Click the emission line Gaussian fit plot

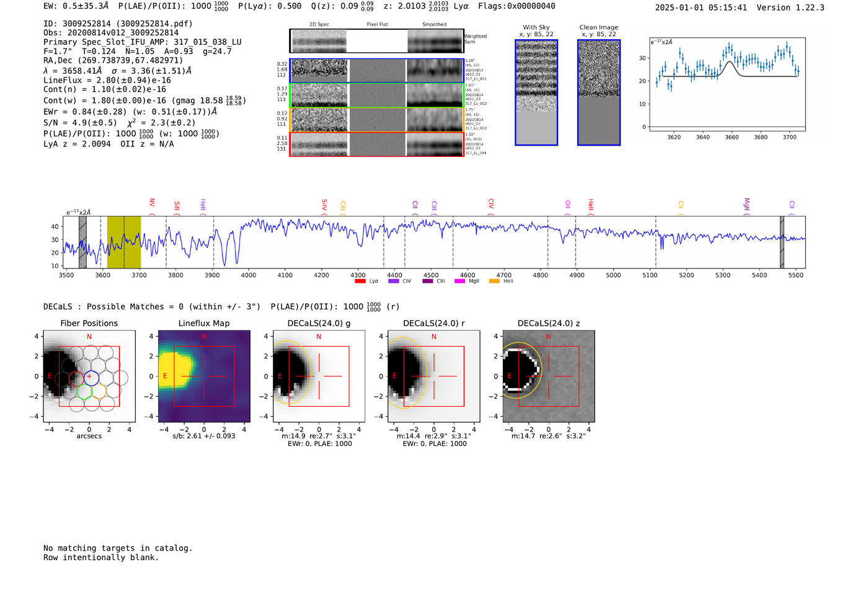point(727,85)
